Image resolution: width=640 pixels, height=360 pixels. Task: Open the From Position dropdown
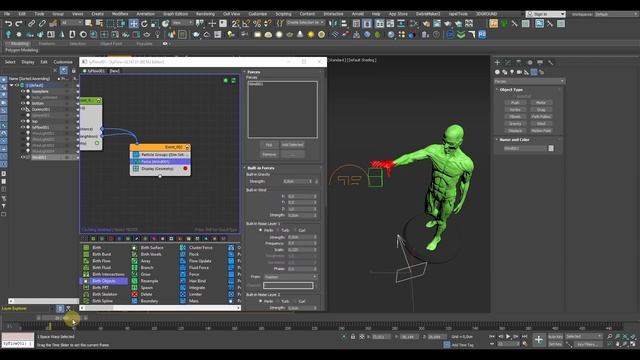pos(290,277)
